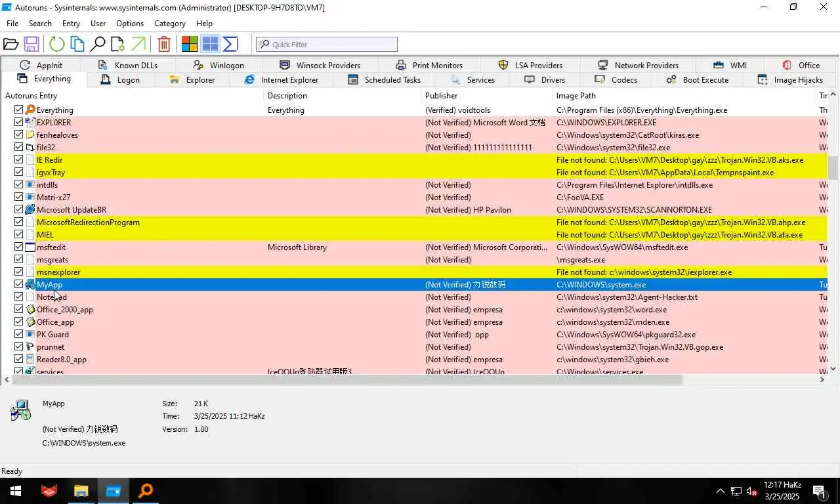Switch to the Drivers tab
The height and width of the screenshot is (504, 840).
point(545,79)
